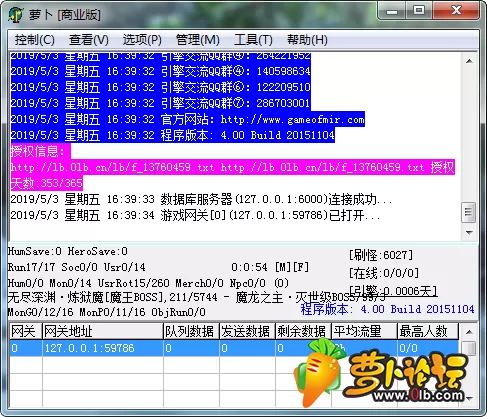Click the 最高人数 column header
The height and width of the screenshot is (417, 487).
point(428,332)
